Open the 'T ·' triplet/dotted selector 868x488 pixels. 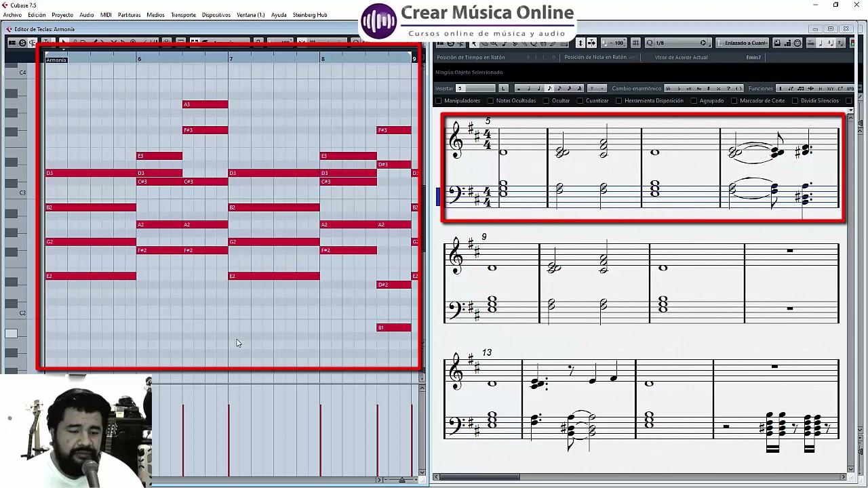coord(597,88)
